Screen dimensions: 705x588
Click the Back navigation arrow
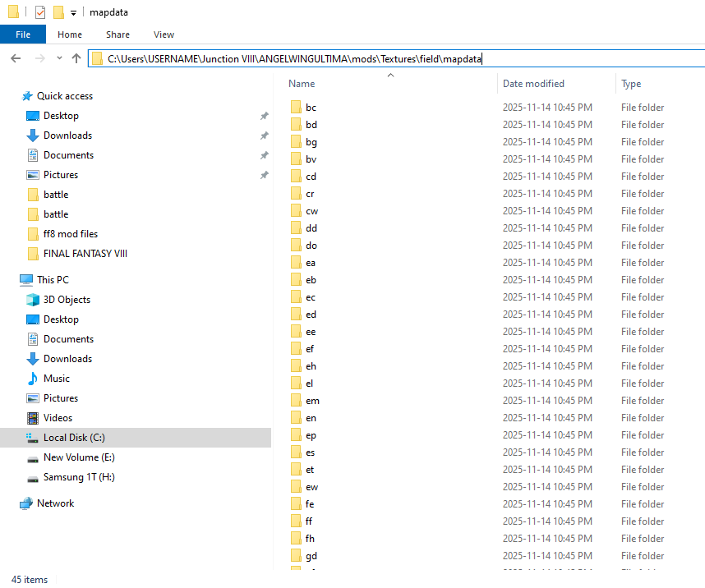click(16, 58)
